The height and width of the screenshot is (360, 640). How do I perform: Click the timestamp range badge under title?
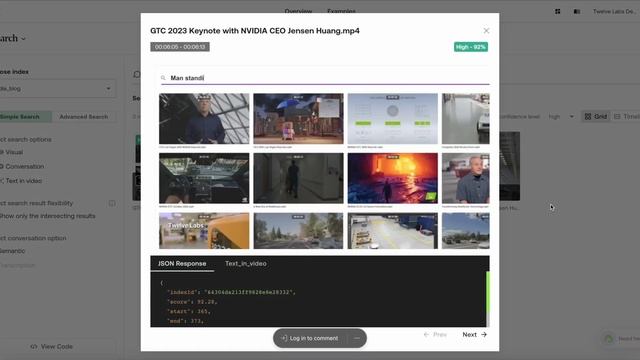[180, 47]
